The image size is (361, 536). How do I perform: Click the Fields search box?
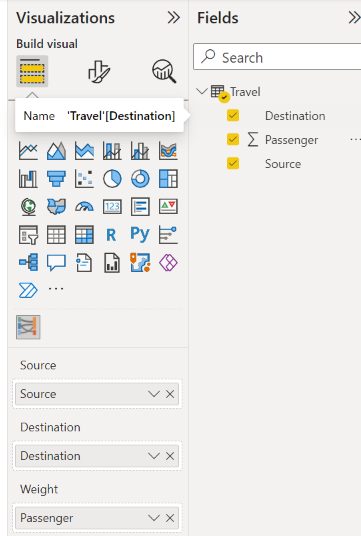point(277,57)
